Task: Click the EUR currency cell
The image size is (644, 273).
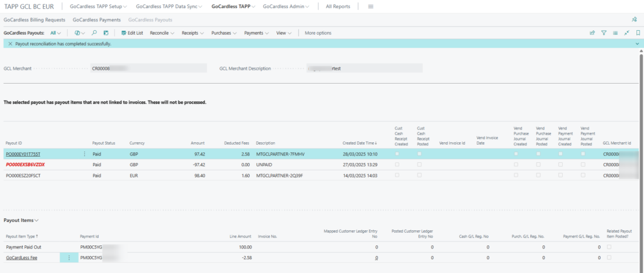Action: 133,175
